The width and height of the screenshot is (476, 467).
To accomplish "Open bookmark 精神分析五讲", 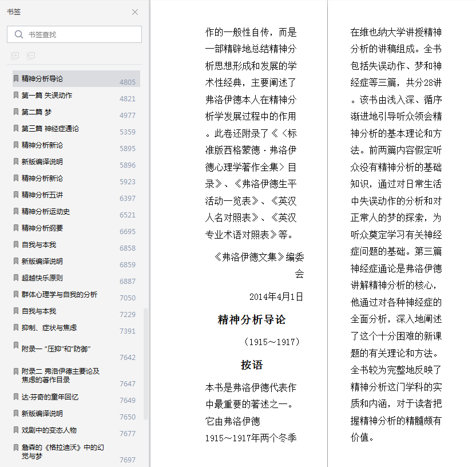I will (76, 195).
